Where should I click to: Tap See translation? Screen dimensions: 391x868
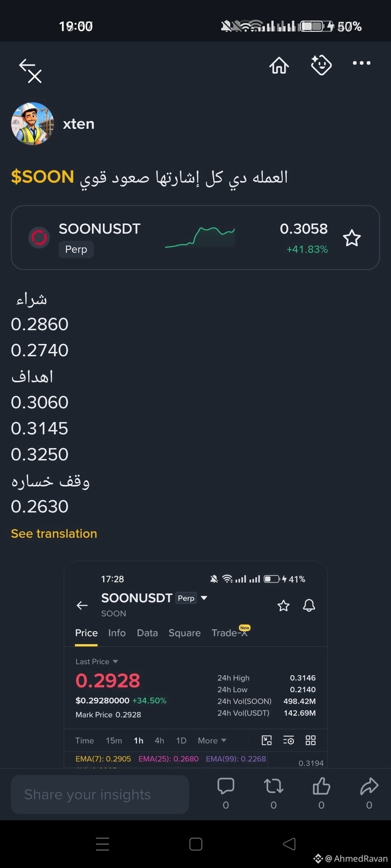[54, 533]
